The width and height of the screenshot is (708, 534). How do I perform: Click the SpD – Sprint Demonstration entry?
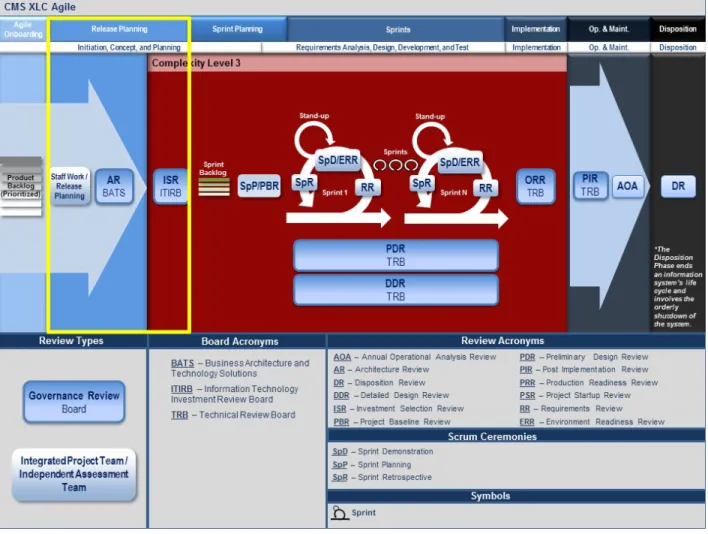click(x=382, y=451)
